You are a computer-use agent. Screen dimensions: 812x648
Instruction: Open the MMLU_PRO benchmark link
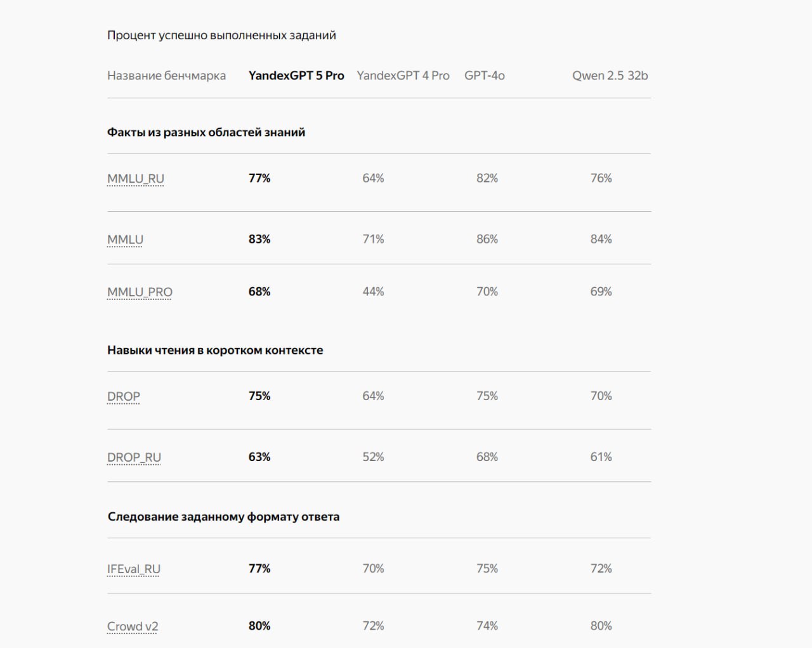pyautogui.click(x=140, y=292)
